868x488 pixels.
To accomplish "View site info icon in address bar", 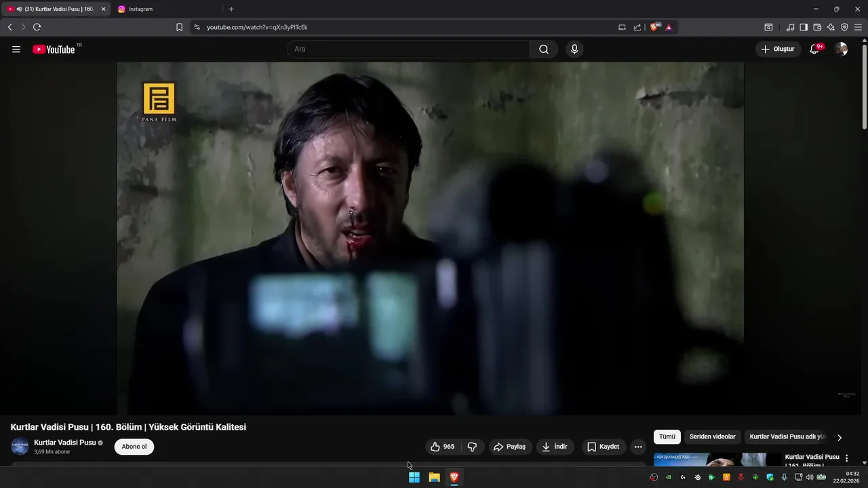I will tap(197, 27).
